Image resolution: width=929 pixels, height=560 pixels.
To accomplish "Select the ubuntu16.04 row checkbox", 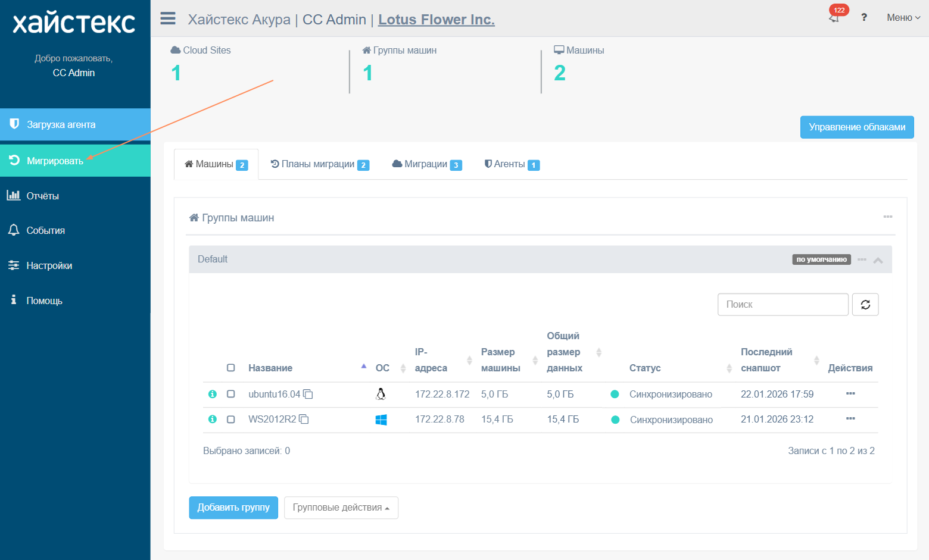I will (231, 394).
